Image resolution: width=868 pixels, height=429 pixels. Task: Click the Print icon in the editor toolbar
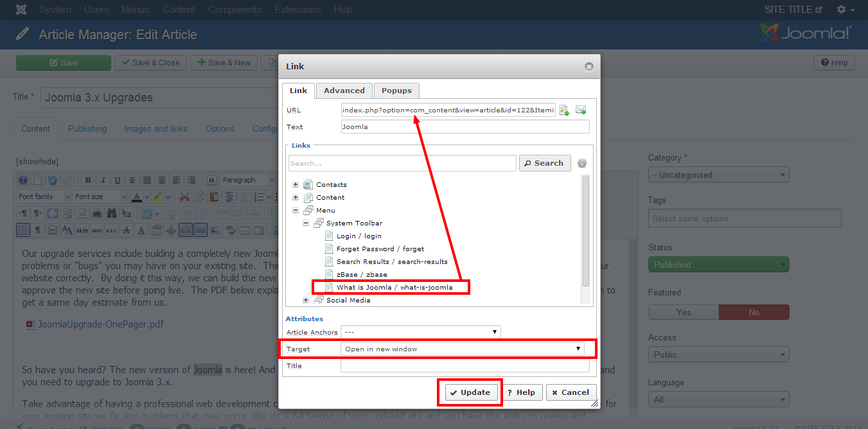[97, 213]
